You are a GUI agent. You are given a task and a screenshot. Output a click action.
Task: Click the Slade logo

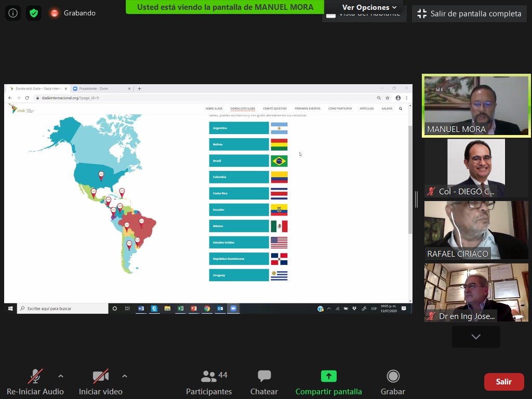(21, 109)
